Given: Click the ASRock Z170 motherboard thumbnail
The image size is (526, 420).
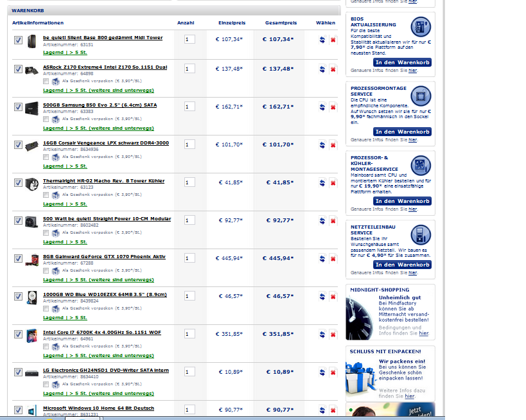Looking at the screenshot, I should coord(31,71).
